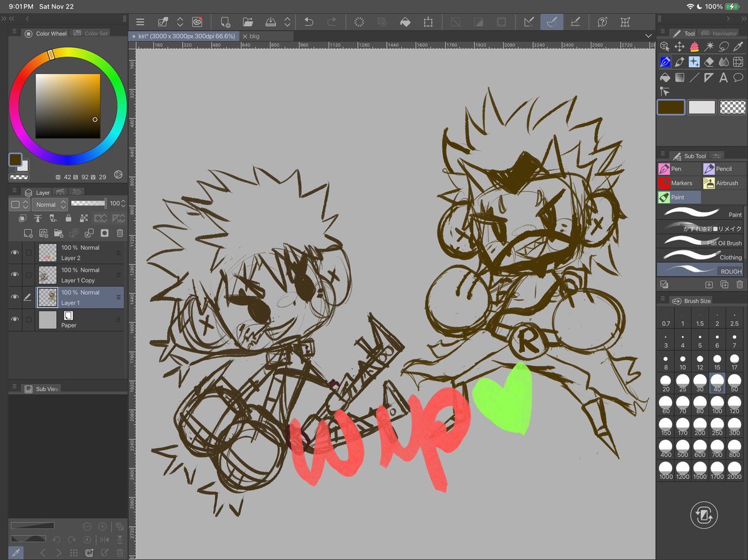This screenshot has height=560, width=748.
Task: Switch to the Color Set tab
Action: (91, 34)
